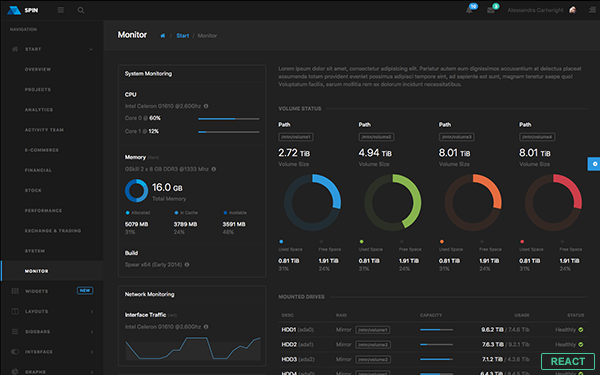Screen dimensions: 600x375
Task: Expand the Graphs submenu chevron
Action: 92,371
